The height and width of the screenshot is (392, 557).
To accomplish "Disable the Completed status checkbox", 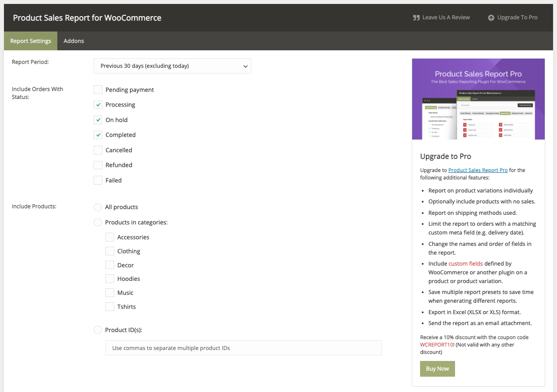I will 98,135.
